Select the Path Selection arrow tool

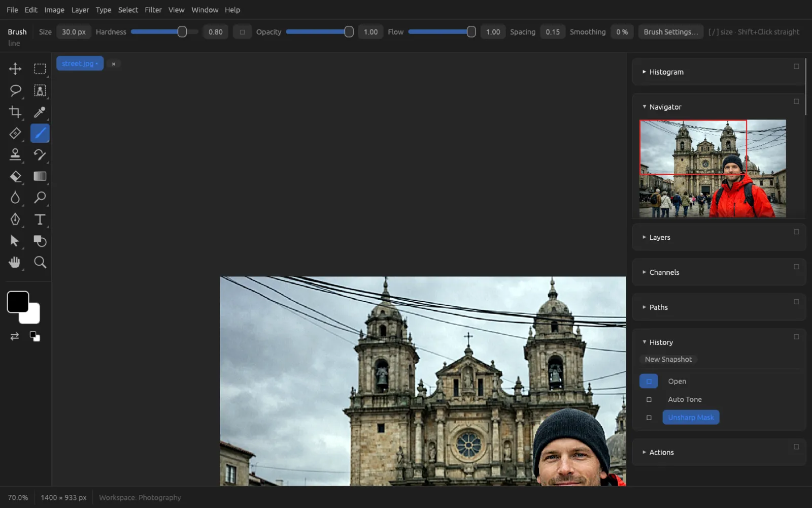coord(15,241)
